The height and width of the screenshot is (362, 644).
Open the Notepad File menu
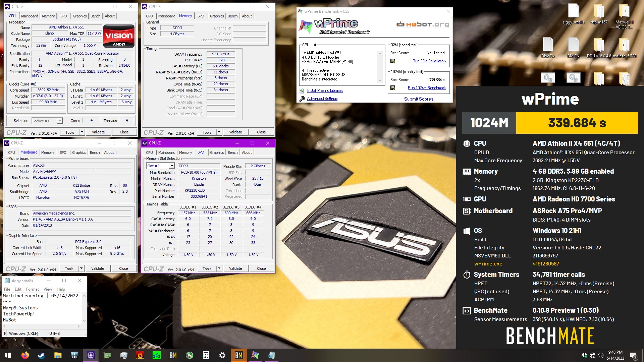(x=7, y=289)
